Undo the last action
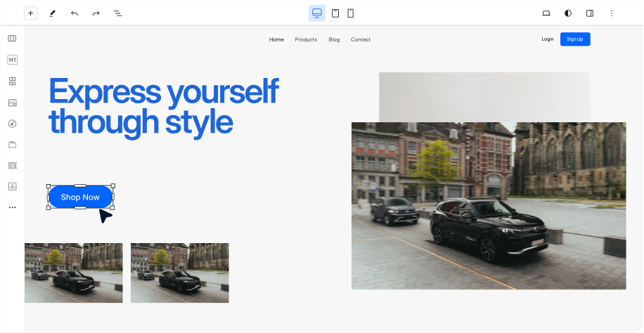Viewport: 644px width, 333px height. (74, 13)
